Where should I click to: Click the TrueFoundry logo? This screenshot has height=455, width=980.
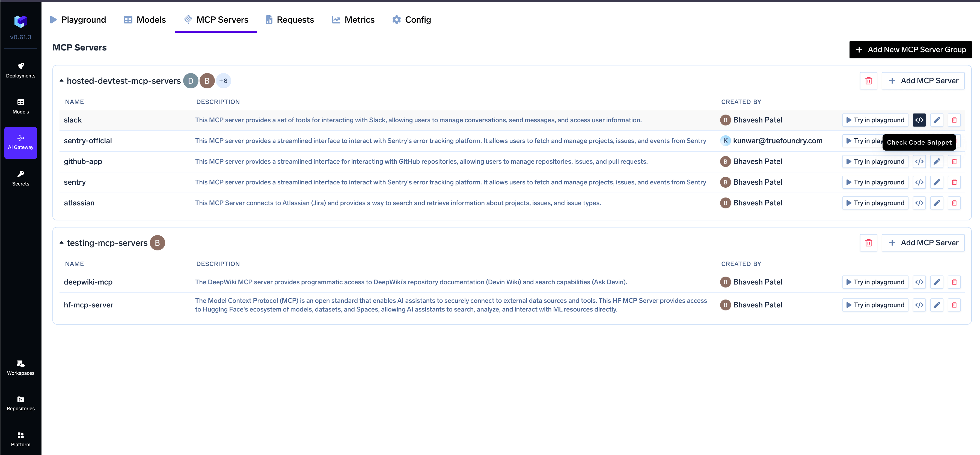coord(20,21)
